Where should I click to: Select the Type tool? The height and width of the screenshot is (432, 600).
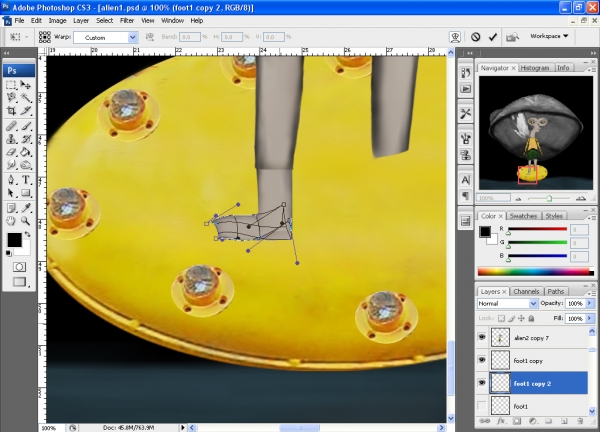26,179
